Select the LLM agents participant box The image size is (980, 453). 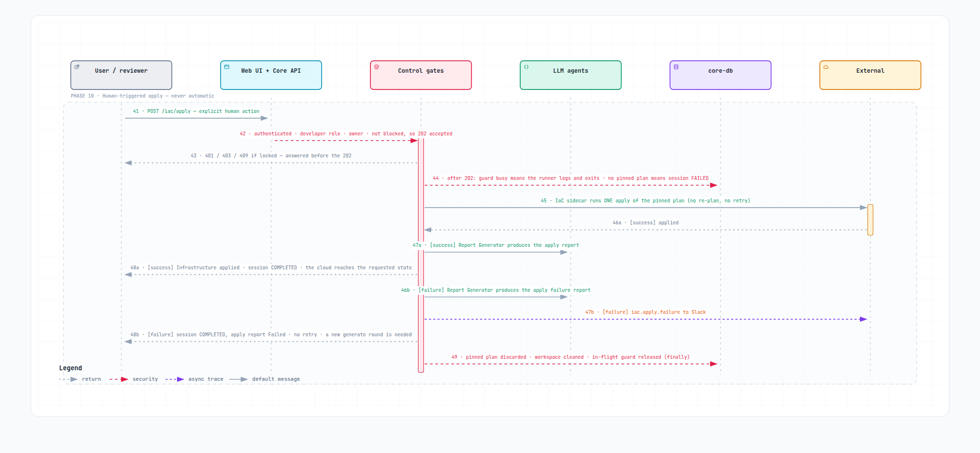click(571, 75)
